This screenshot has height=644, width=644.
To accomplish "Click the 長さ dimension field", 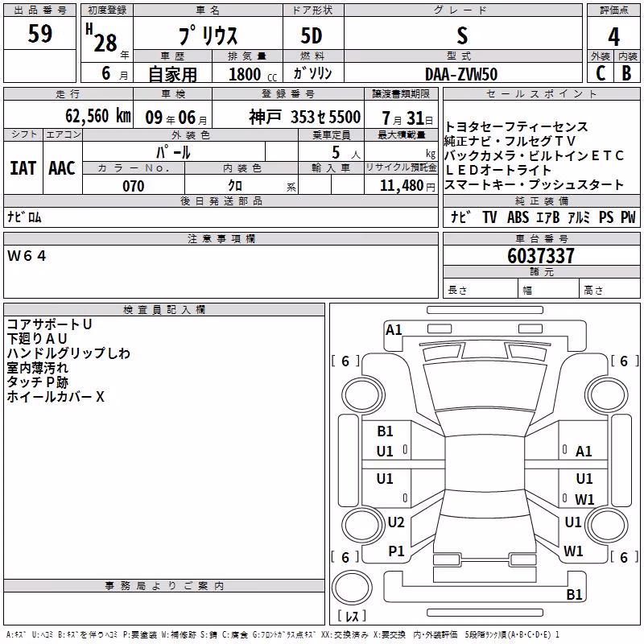I will 481,290.
